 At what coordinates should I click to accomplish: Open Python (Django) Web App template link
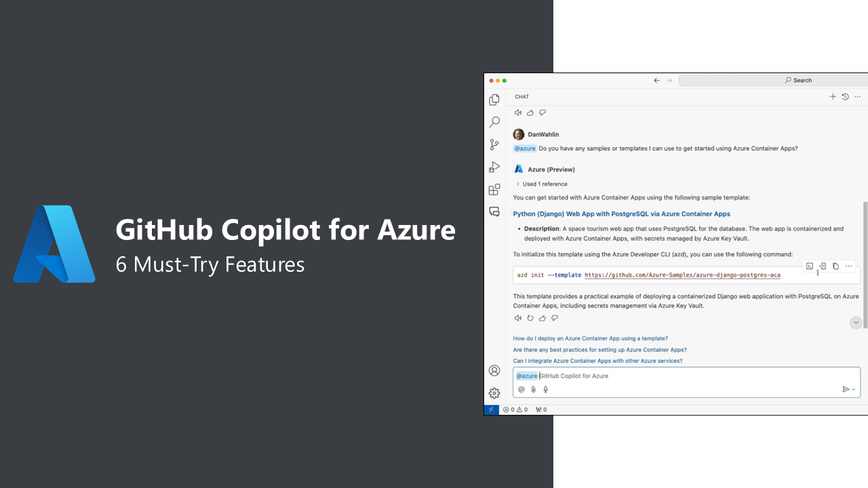[622, 214]
